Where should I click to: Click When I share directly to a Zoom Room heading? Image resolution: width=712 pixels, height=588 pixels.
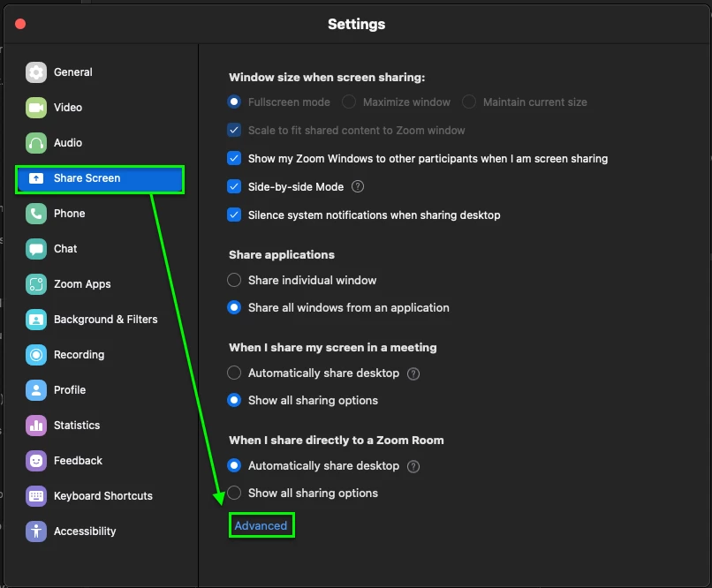(x=337, y=440)
